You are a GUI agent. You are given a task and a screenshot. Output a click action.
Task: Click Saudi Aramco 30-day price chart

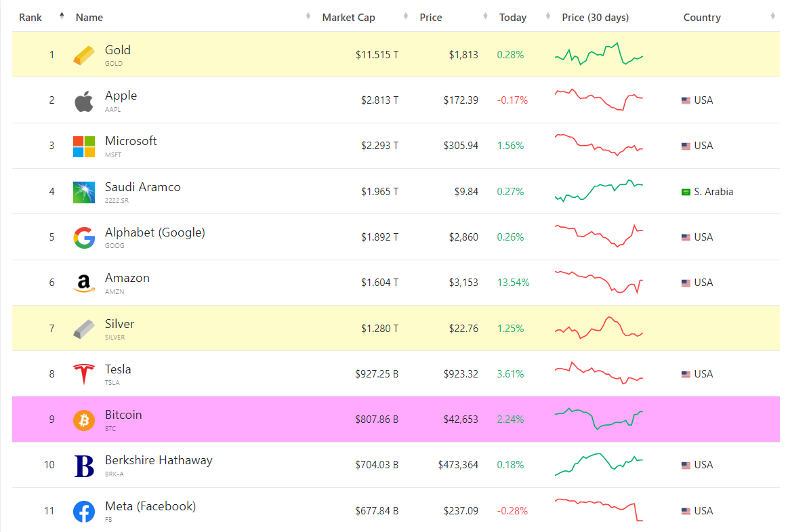click(598, 191)
